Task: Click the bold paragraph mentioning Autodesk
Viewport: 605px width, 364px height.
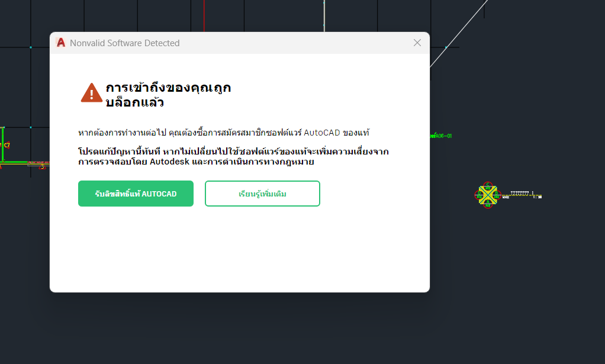Action: click(x=233, y=157)
